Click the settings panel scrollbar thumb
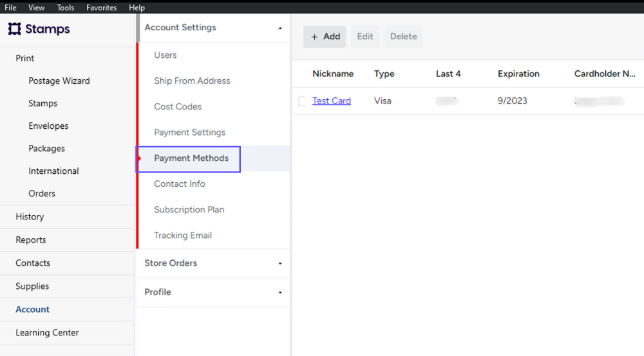The width and height of the screenshot is (644, 356). pos(138,28)
